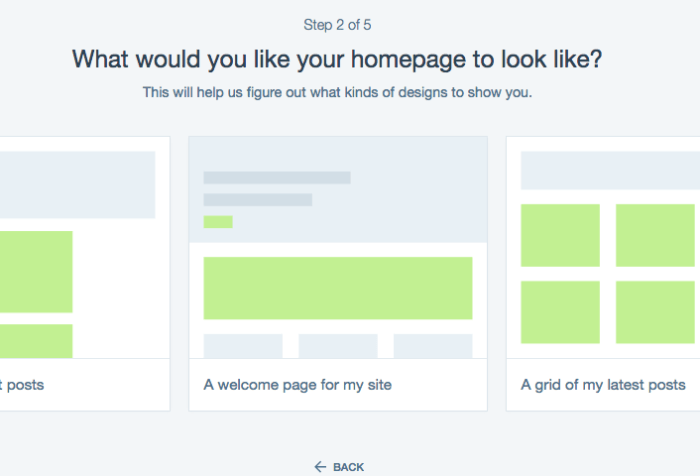Pick the partially visible latest posts list label

[x=22, y=384]
